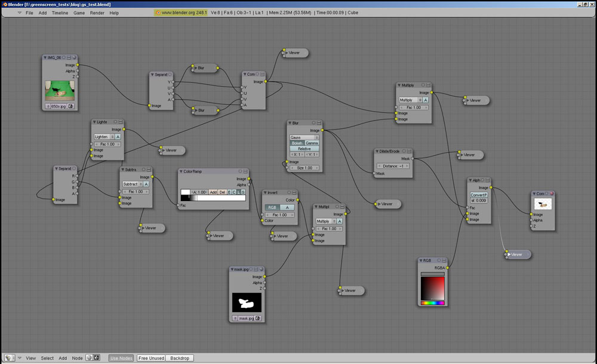This screenshot has height=364, width=597.
Task: Open the Game menu
Action: click(x=79, y=13)
